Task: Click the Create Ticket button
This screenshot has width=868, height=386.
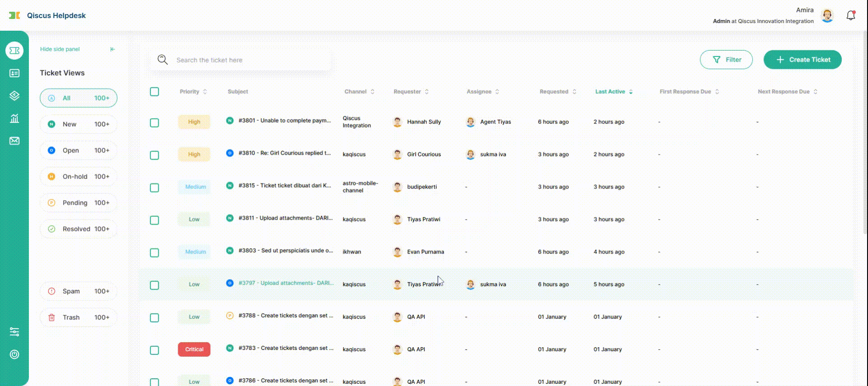Action: click(x=802, y=60)
